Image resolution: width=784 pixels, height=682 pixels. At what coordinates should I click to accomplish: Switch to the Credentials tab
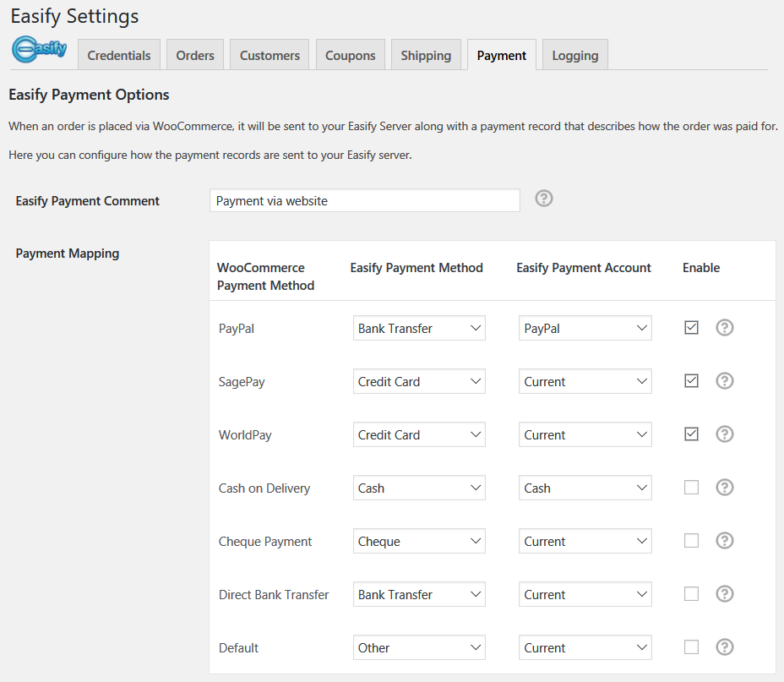coord(119,55)
